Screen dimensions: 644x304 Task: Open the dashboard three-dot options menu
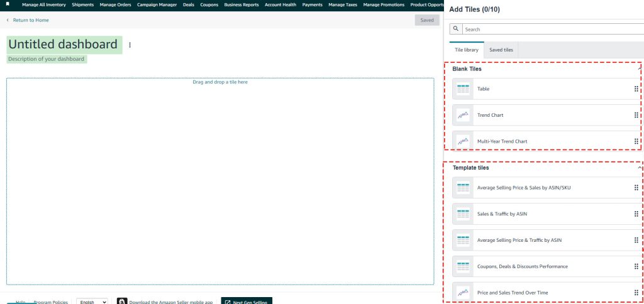pyautogui.click(x=130, y=45)
